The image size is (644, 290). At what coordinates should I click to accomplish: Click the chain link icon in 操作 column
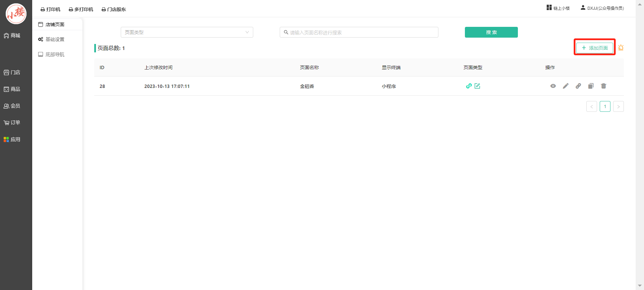point(578,86)
